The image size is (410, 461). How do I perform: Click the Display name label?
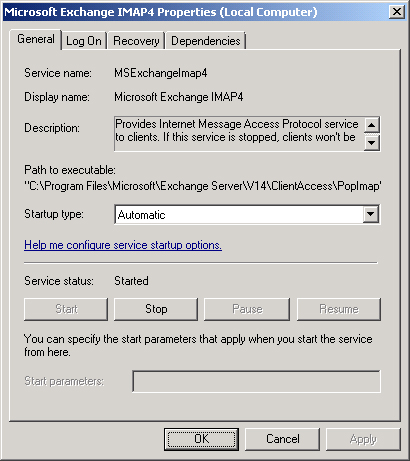pos(57,97)
